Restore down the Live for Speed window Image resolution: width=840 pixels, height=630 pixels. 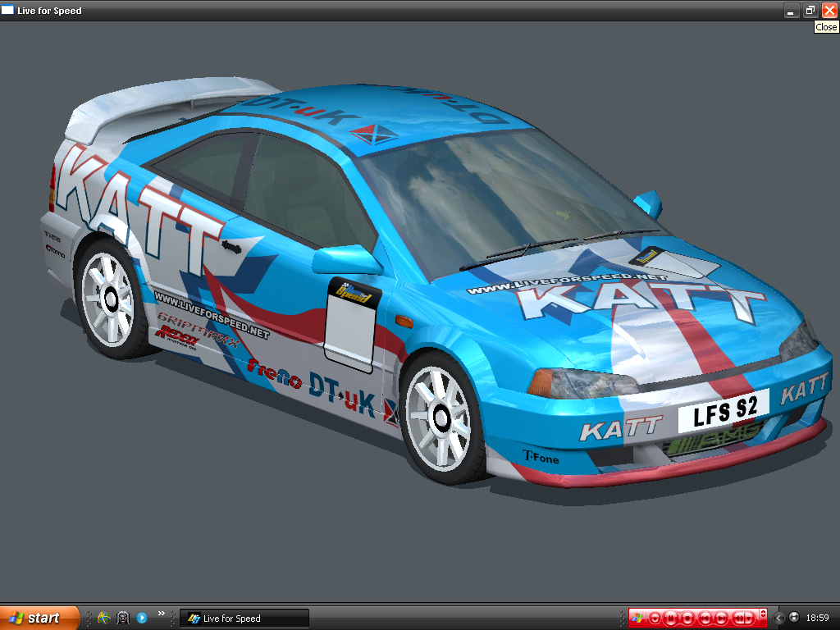810,10
